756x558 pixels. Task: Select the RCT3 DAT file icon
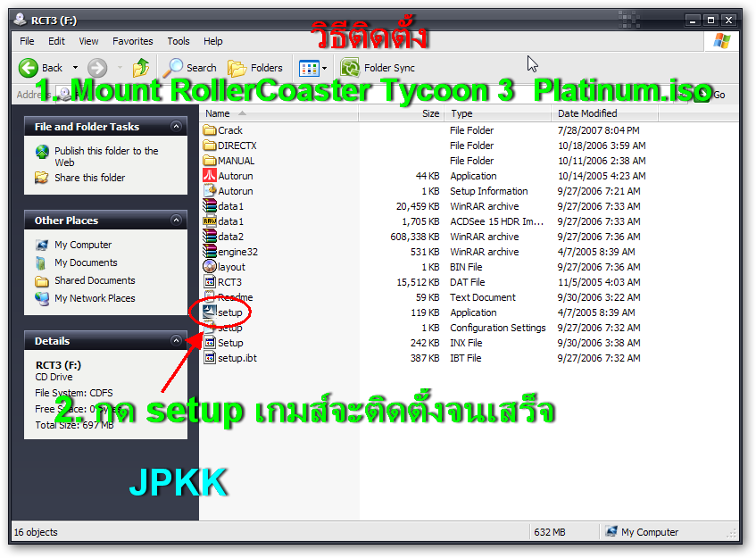click(209, 282)
